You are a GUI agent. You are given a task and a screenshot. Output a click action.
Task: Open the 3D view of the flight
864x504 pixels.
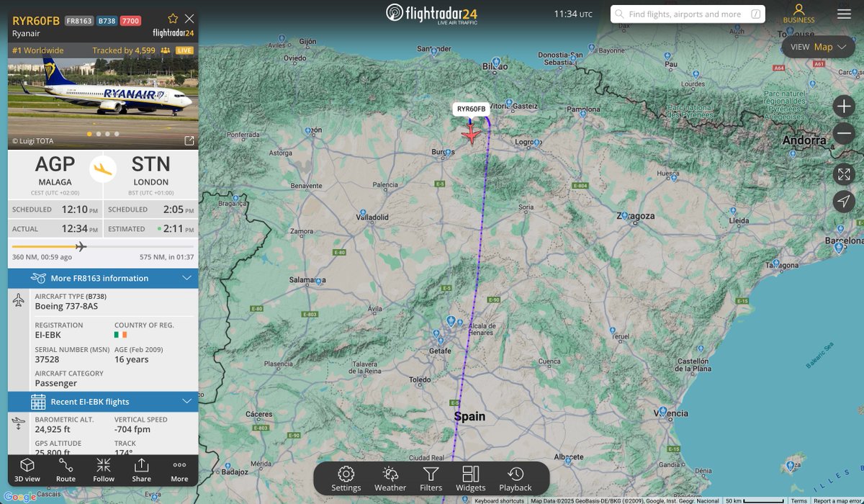coord(27,469)
